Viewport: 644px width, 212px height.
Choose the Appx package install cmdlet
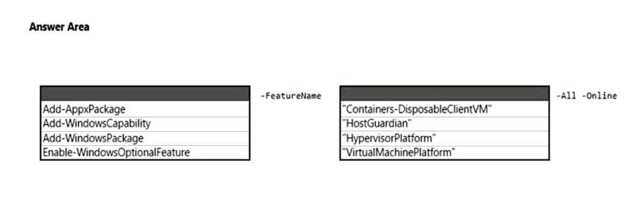click(x=145, y=109)
